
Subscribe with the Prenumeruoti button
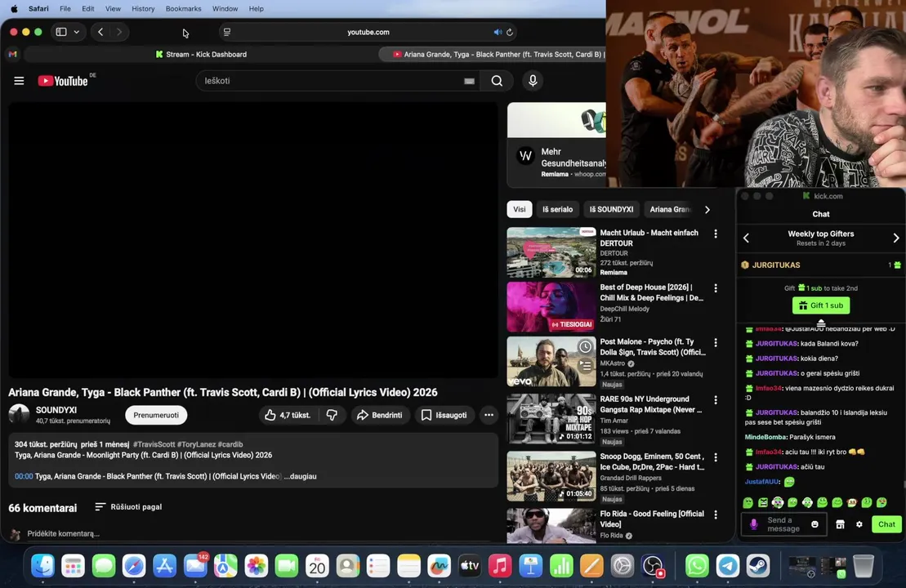[156, 415]
